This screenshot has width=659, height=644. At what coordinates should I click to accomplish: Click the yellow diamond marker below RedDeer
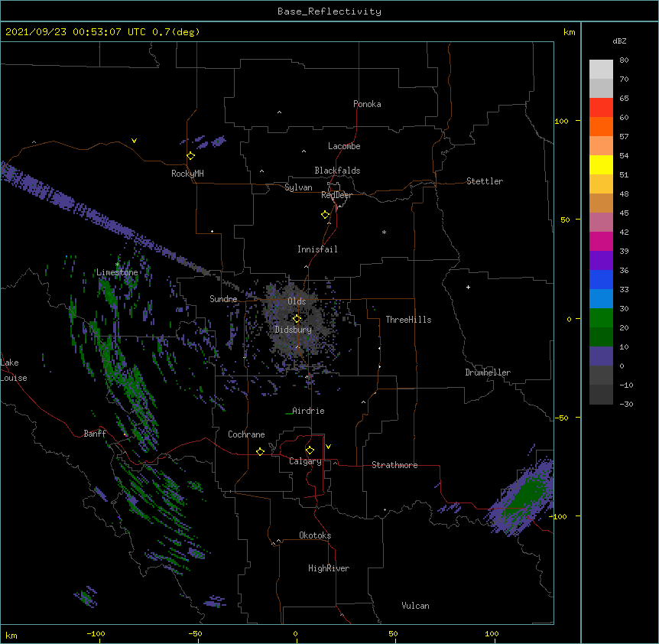(x=326, y=215)
